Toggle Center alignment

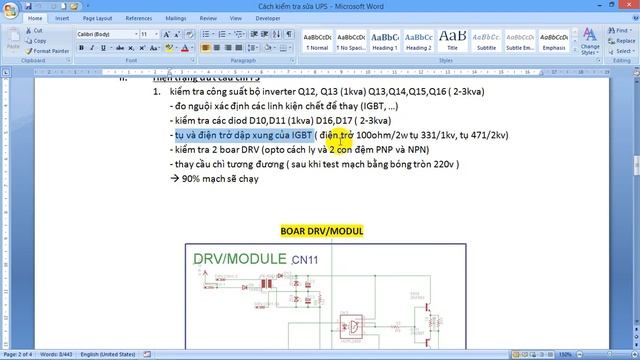coord(217,48)
